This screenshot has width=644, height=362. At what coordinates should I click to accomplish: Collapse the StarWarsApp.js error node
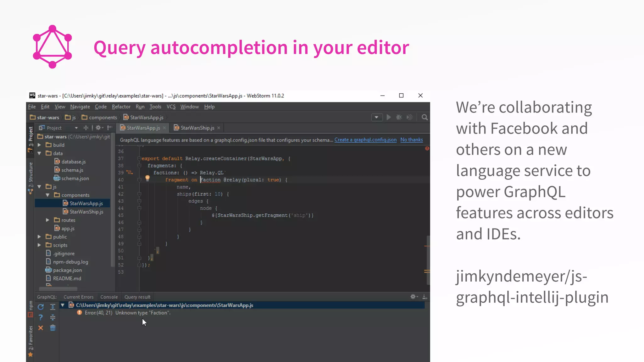click(x=63, y=305)
